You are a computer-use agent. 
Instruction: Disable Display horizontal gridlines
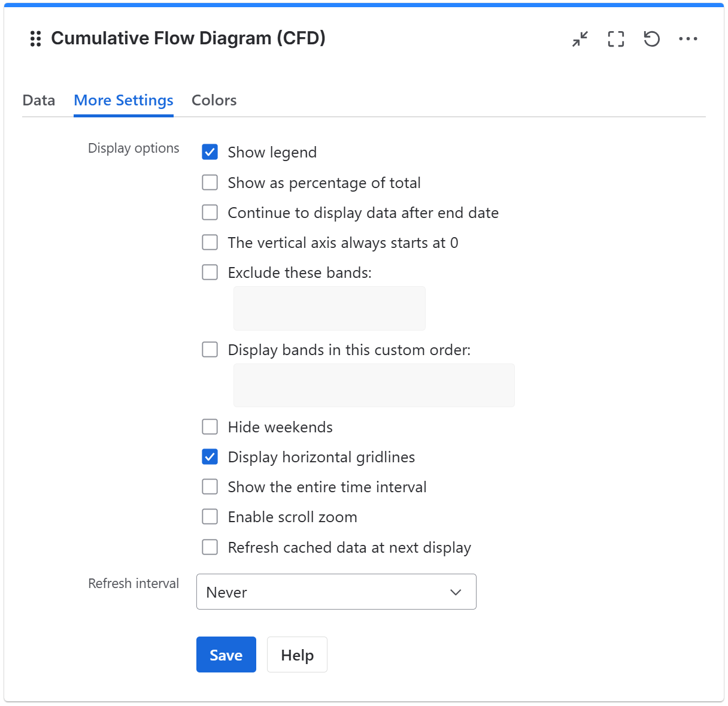(x=210, y=456)
